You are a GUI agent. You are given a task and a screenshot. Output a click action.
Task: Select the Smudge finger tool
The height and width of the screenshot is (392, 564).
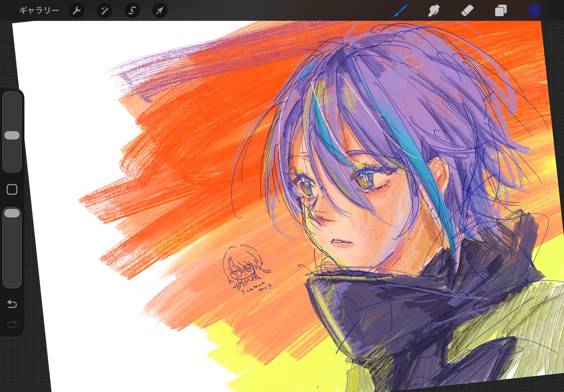[x=434, y=10]
